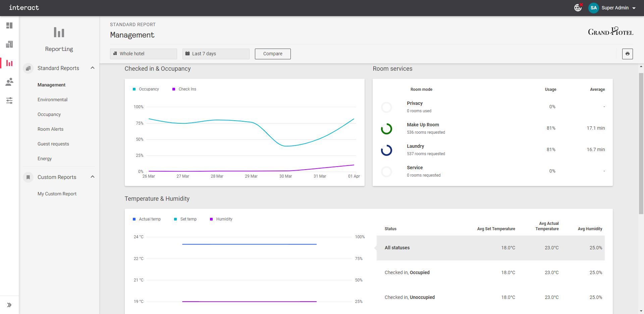
Task: Click the Make Up Room progress ring
Action: coord(386,129)
